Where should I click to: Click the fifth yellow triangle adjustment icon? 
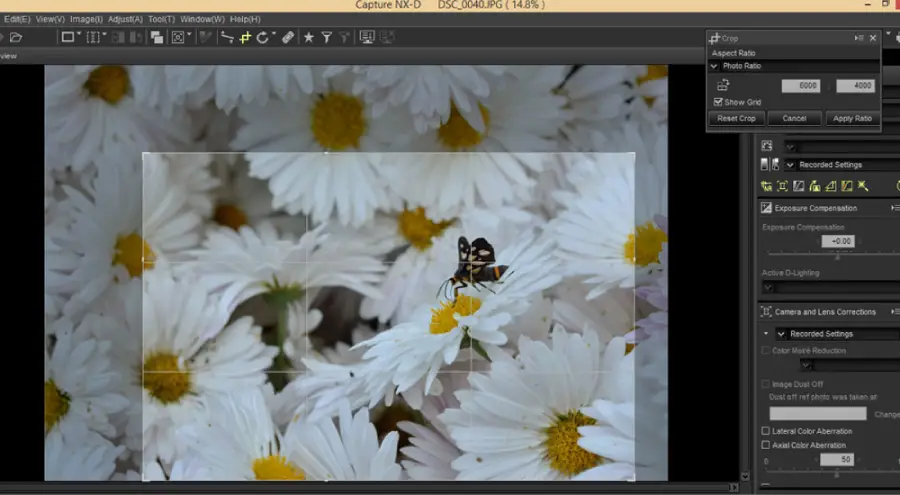click(831, 186)
